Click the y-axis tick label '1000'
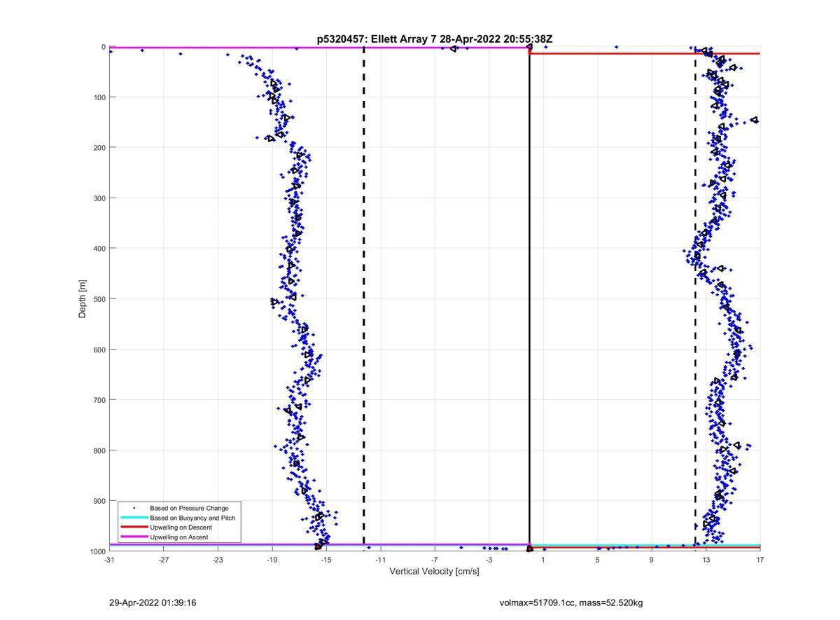Image resolution: width=840 pixels, height=620 pixels. [97, 551]
